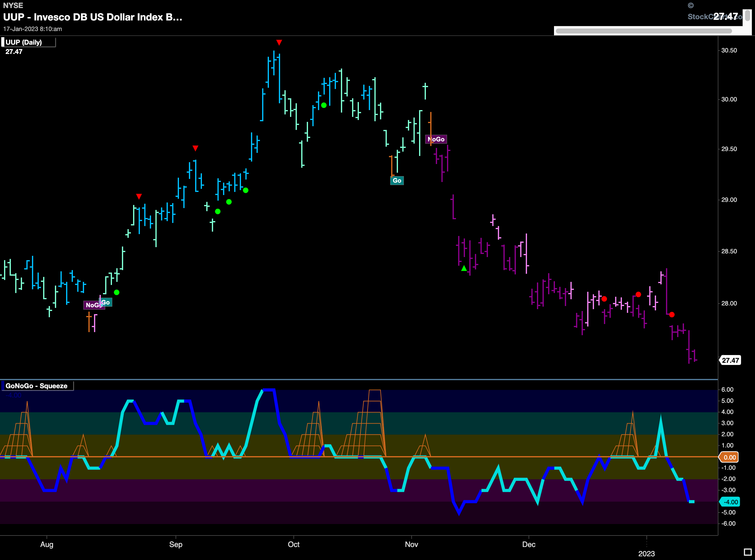Click the lowest red dot in January 2023
The image size is (755, 560).
point(672,315)
